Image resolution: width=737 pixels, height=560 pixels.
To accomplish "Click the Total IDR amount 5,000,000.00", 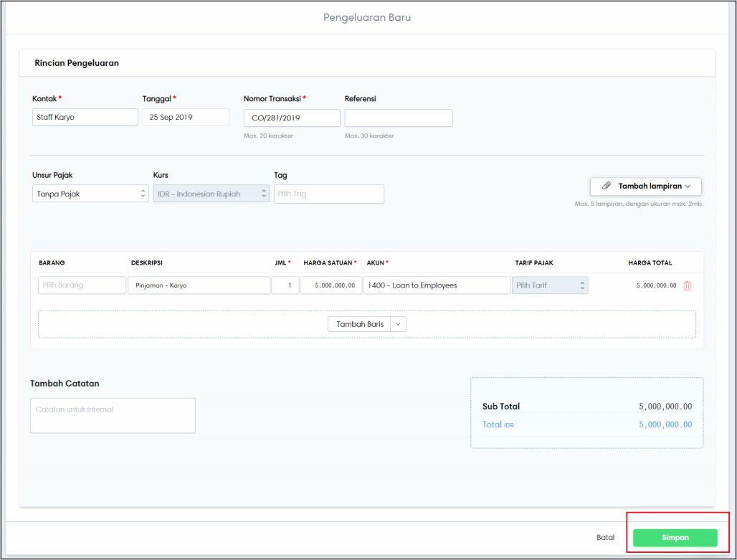I will (x=665, y=424).
